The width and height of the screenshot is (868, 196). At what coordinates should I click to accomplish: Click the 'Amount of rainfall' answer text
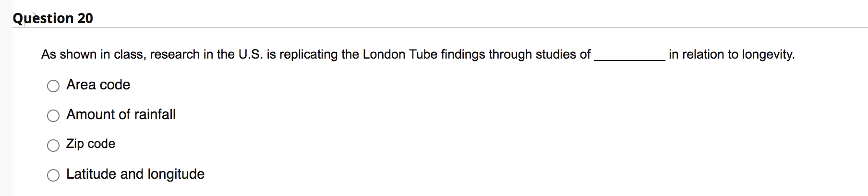pos(121,114)
